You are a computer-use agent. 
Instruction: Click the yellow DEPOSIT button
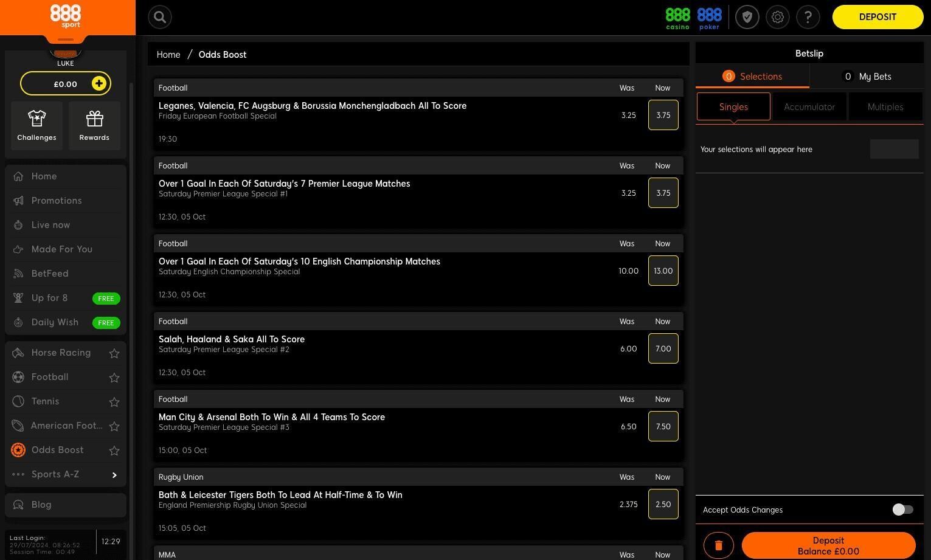point(877,17)
